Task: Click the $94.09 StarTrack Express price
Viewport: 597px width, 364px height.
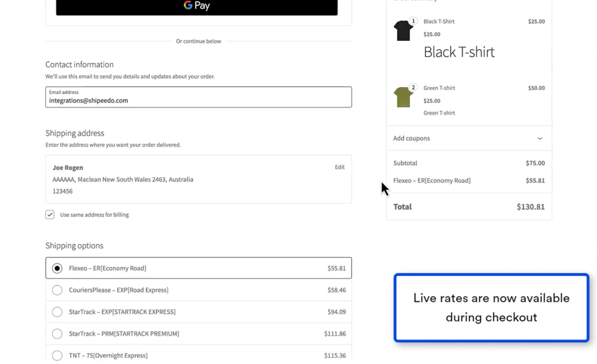Action: pos(336,312)
